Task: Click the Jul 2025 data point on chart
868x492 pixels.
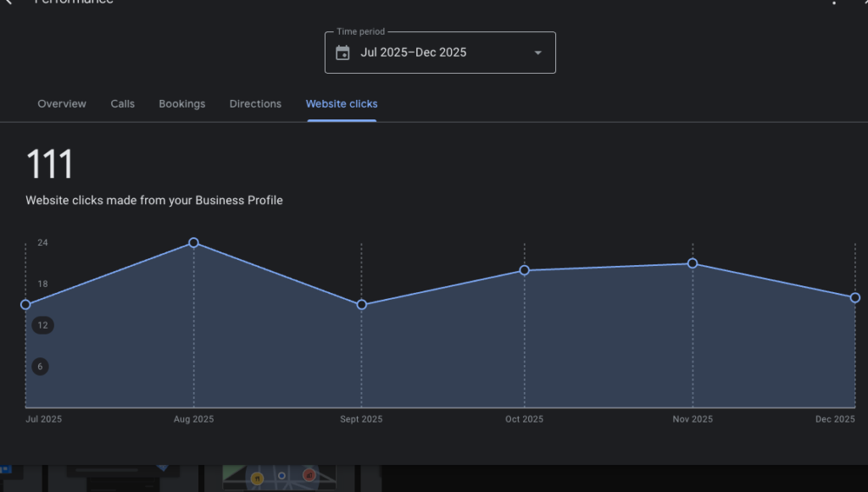Action: tap(25, 305)
